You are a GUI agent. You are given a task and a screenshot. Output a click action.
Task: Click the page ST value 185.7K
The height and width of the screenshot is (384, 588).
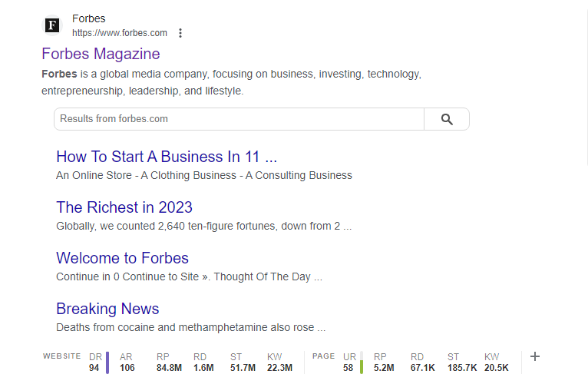pos(462,368)
